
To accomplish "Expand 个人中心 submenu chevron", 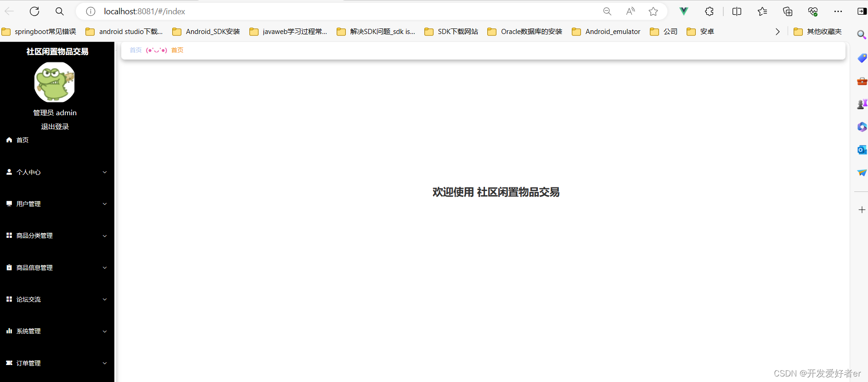I will (105, 172).
